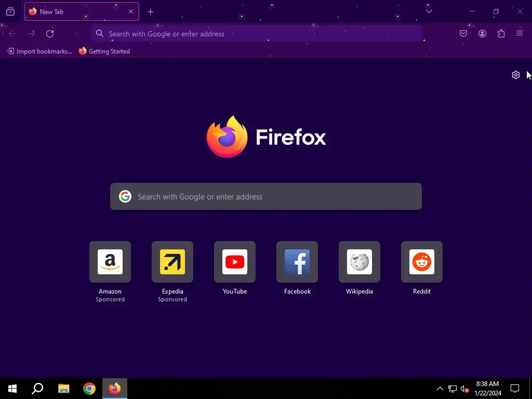This screenshot has height=399, width=532.
Task: Select the Firefox taskbar icon
Action: tap(115, 389)
